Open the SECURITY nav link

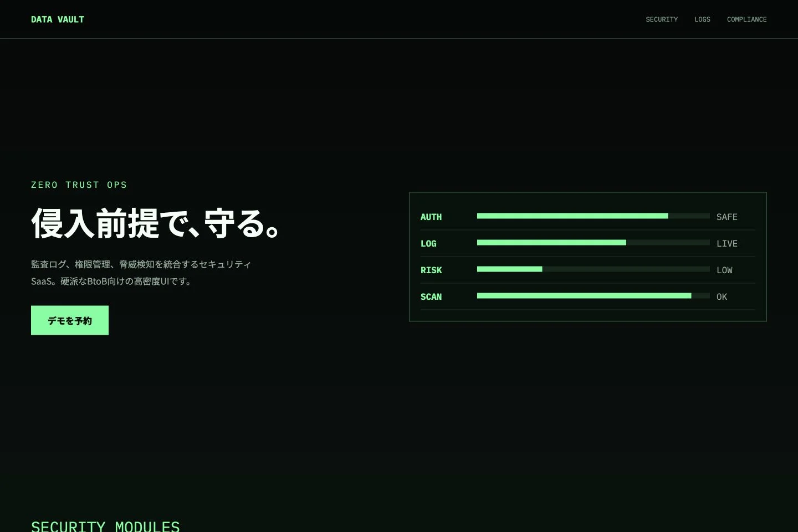[x=662, y=19]
